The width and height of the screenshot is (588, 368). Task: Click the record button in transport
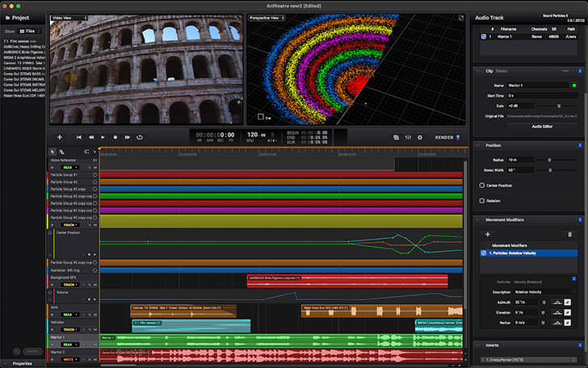pyautogui.click(x=115, y=137)
